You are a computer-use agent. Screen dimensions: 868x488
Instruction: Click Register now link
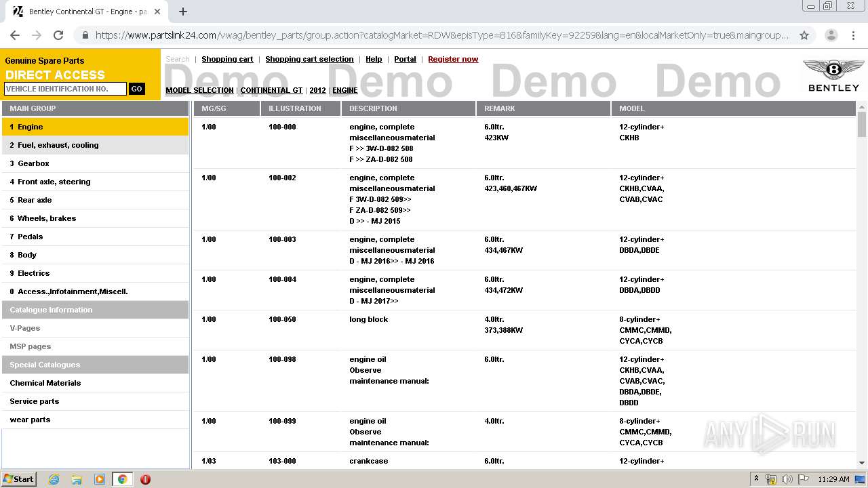[453, 59]
